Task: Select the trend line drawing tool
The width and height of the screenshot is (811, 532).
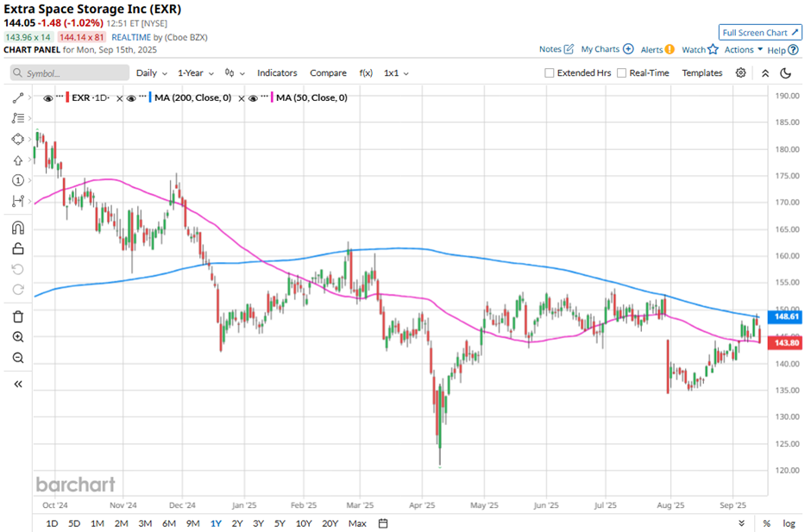Action: pos(18,97)
